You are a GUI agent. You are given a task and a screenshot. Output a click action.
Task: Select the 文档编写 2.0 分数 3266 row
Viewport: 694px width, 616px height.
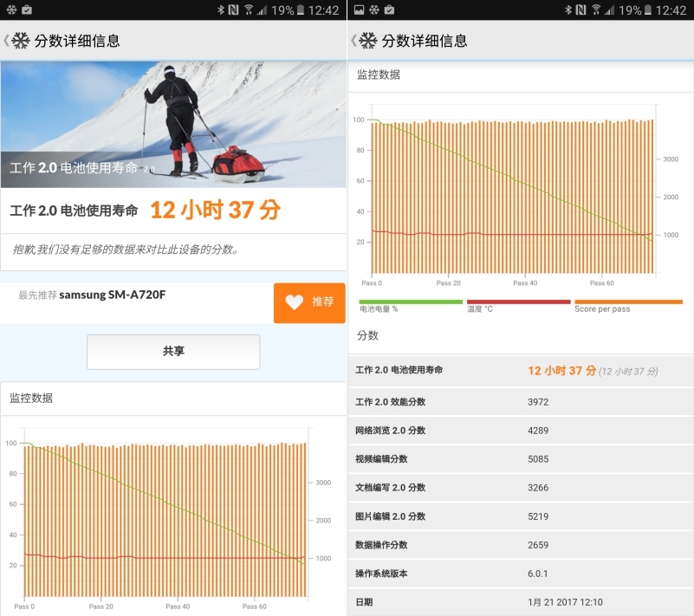click(521, 488)
